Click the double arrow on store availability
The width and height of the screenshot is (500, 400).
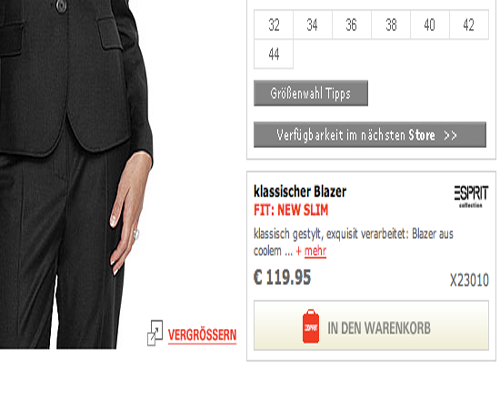click(450, 135)
